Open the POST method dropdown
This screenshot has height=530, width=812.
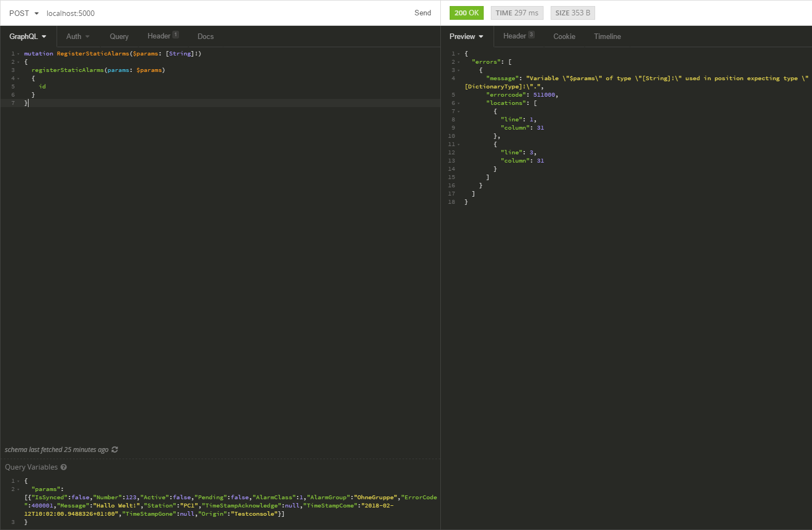(x=24, y=13)
